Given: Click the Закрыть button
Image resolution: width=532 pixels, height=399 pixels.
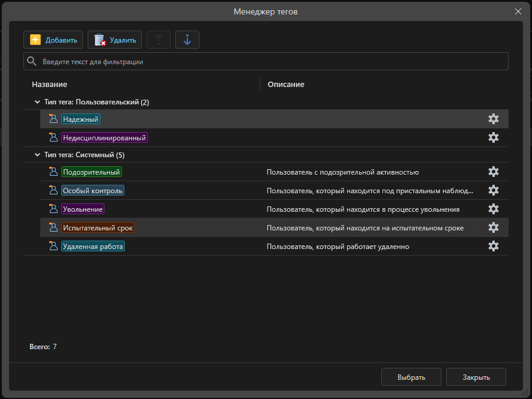Looking at the screenshot, I should [476, 377].
